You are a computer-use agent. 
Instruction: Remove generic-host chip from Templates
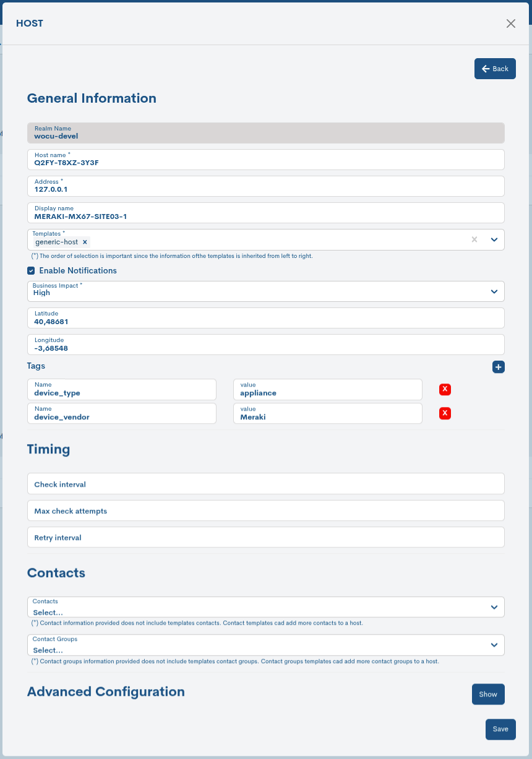85,242
